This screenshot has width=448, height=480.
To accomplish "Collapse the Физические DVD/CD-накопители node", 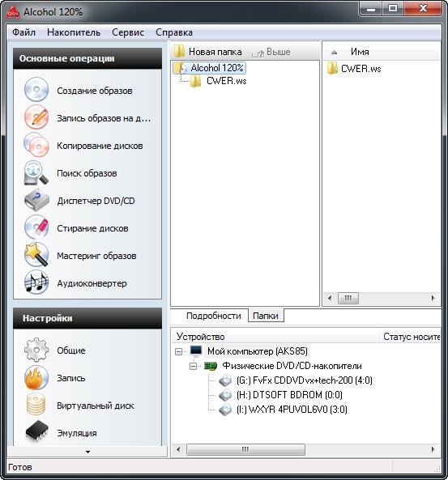I will 194,366.
